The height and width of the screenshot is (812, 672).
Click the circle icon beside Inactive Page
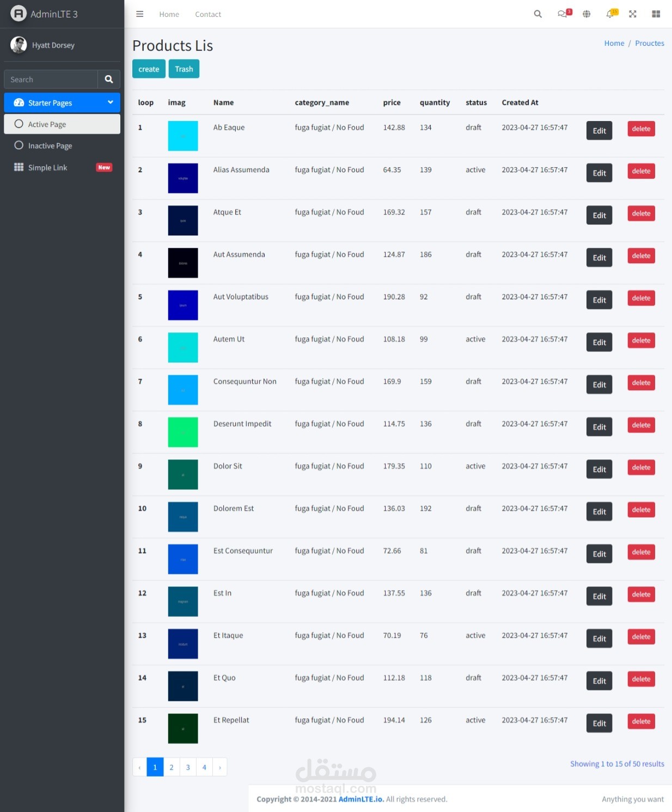(x=19, y=146)
